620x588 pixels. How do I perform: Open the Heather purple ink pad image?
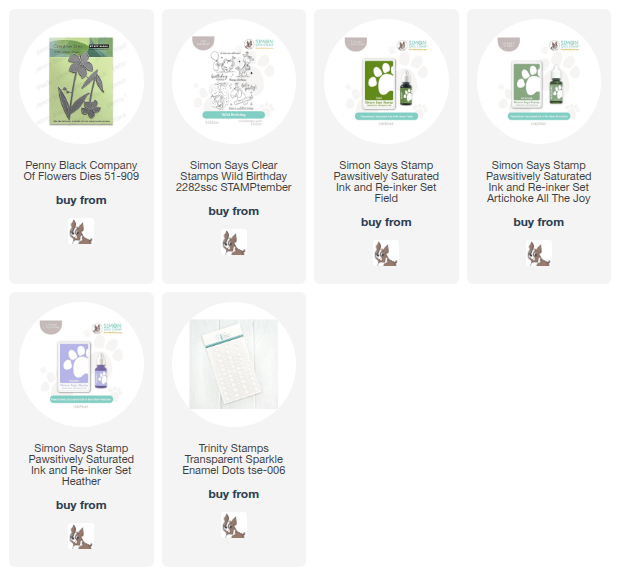tap(81, 365)
